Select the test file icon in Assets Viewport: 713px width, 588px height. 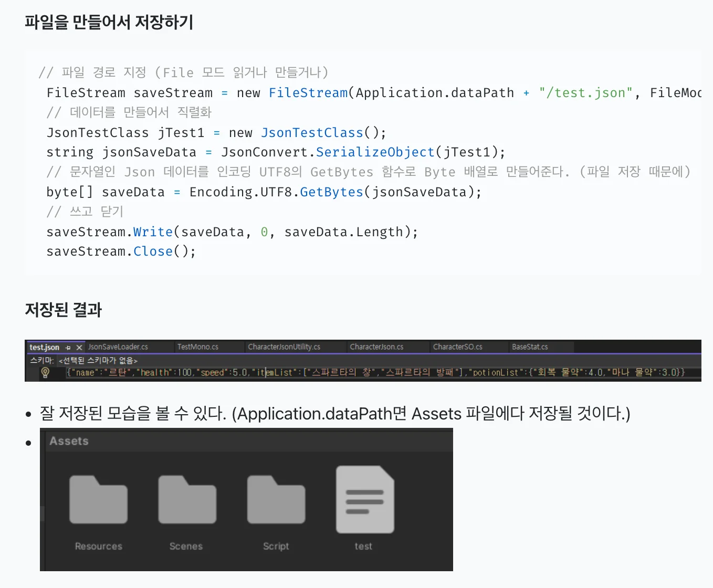(x=364, y=499)
